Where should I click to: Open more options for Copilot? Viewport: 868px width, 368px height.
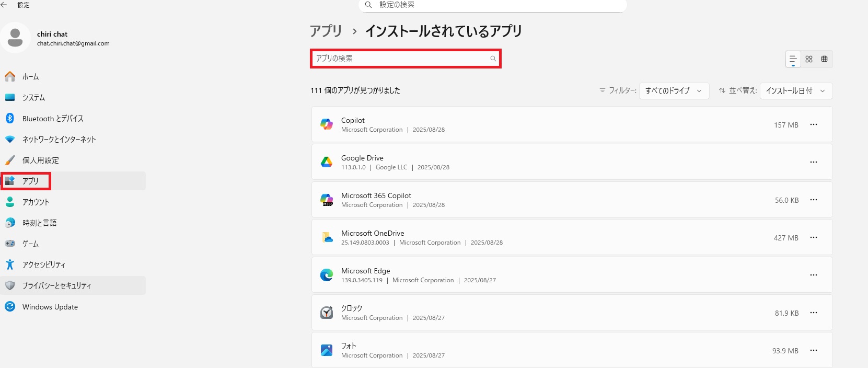pos(814,124)
